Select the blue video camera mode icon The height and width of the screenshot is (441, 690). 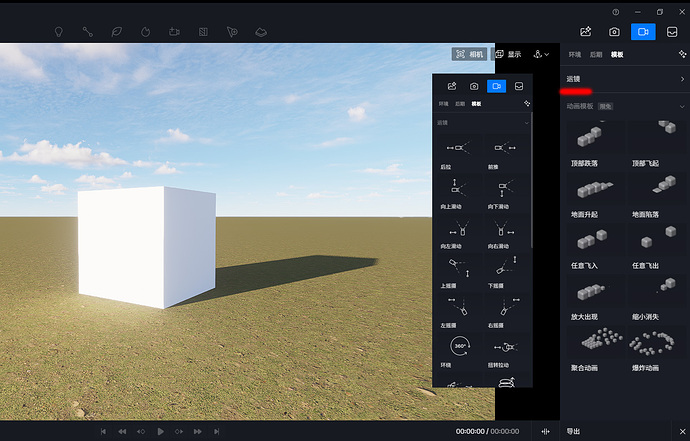click(x=643, y=32)
